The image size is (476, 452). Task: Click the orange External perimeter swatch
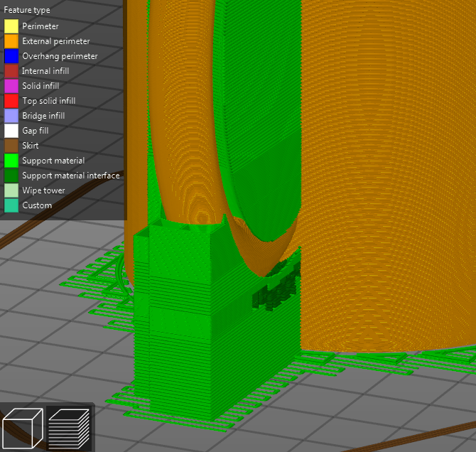[11, 41]
